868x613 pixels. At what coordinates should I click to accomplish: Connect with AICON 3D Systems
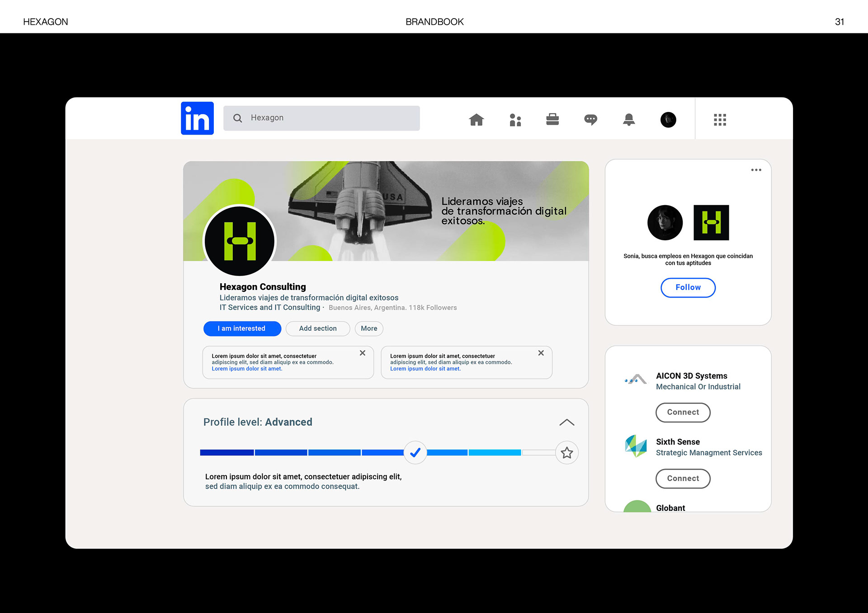pos(683,412)
